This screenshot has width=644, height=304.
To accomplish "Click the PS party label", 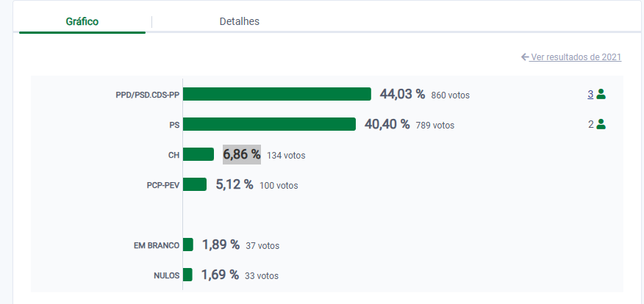I will point(174,125).
